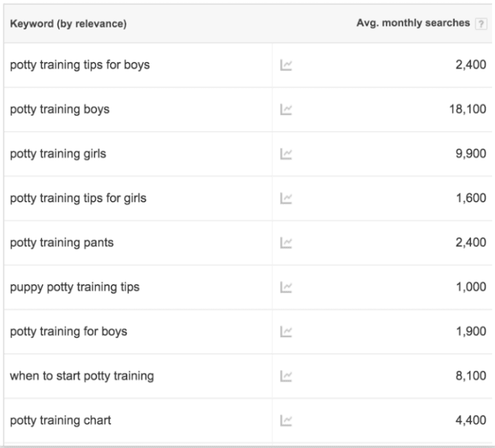View trend chart for potty training tips for girls
This screenshot has width=495, height=448.
pos(286,198)
